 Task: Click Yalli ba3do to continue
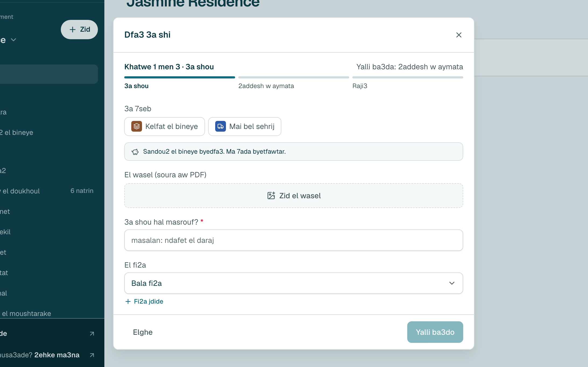coord(435,332)
